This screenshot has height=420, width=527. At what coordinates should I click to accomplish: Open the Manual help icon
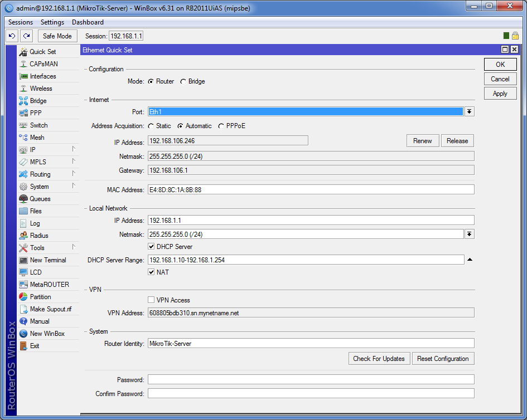point(23,321)
